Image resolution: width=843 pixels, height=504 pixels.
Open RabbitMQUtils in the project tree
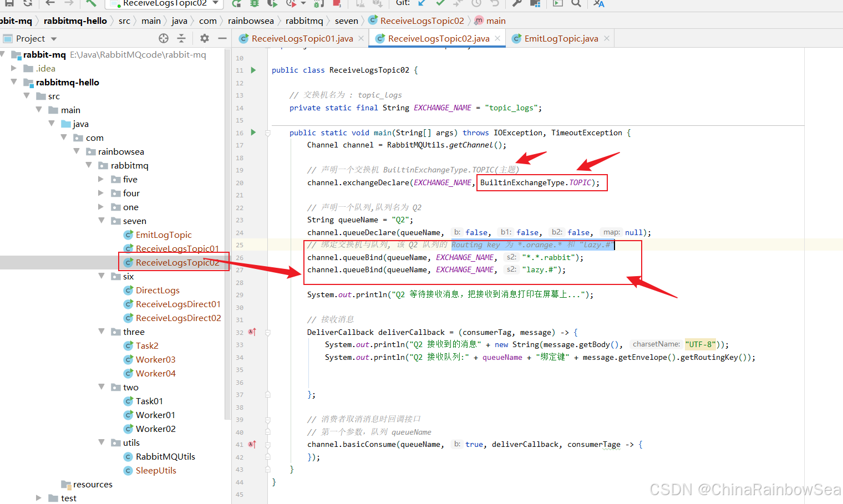[165, 456]
